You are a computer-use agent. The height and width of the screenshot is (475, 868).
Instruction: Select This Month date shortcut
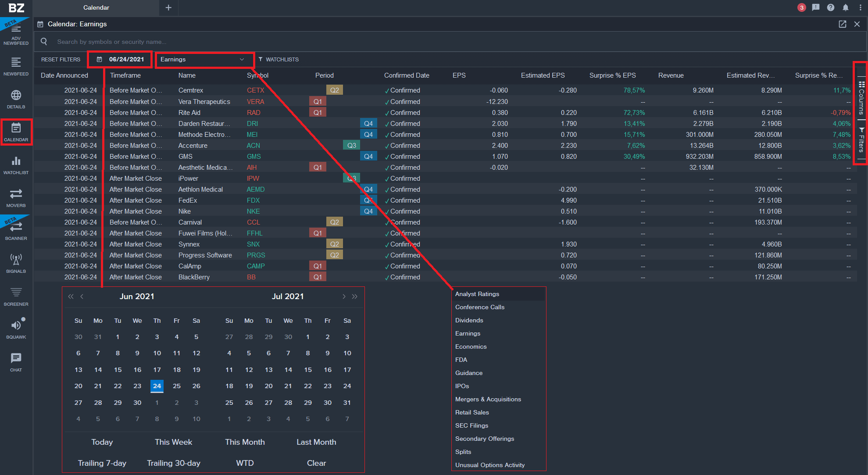[x=245, y=442]
